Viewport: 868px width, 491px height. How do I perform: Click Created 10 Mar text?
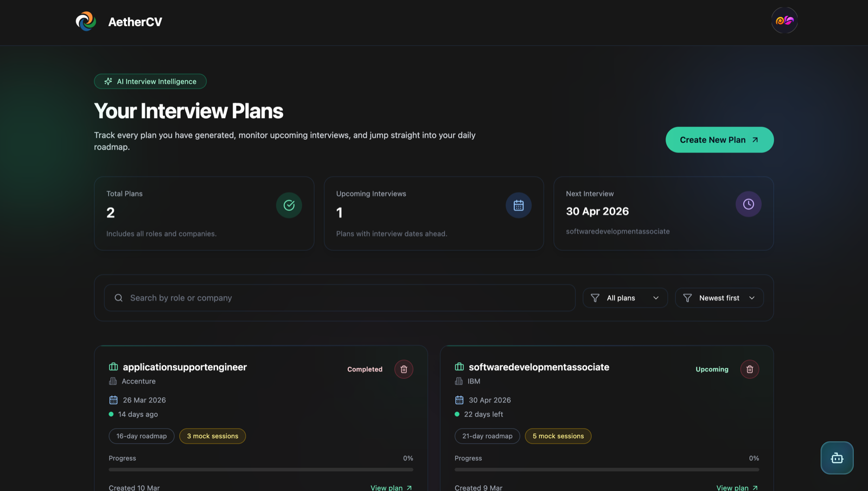click(134, 488)
